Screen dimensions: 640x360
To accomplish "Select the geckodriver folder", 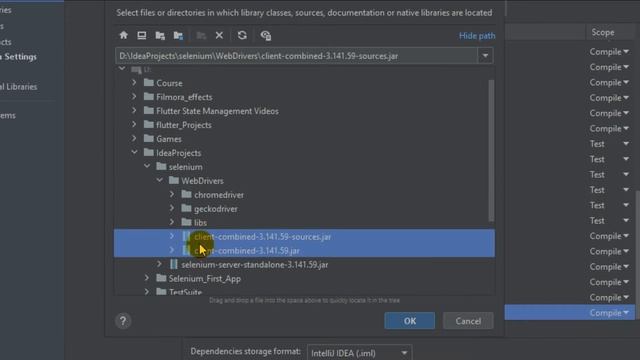I will click(x=216, y=209).
